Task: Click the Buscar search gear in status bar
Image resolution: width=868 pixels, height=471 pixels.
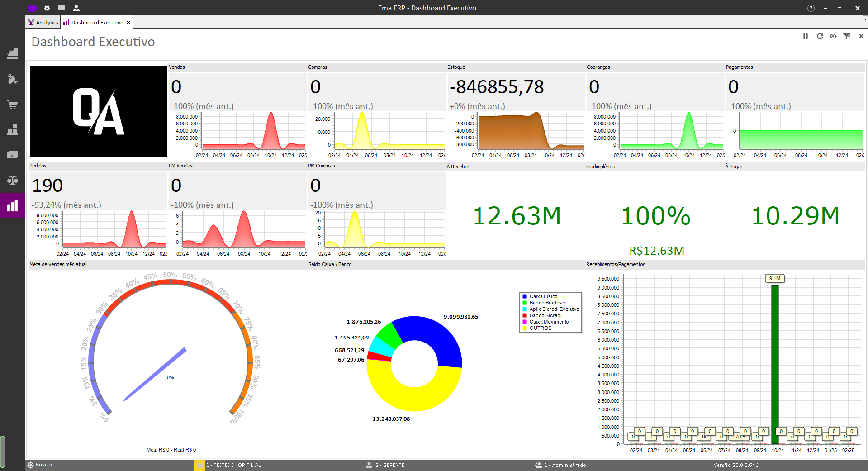Action: pos(31,465)
